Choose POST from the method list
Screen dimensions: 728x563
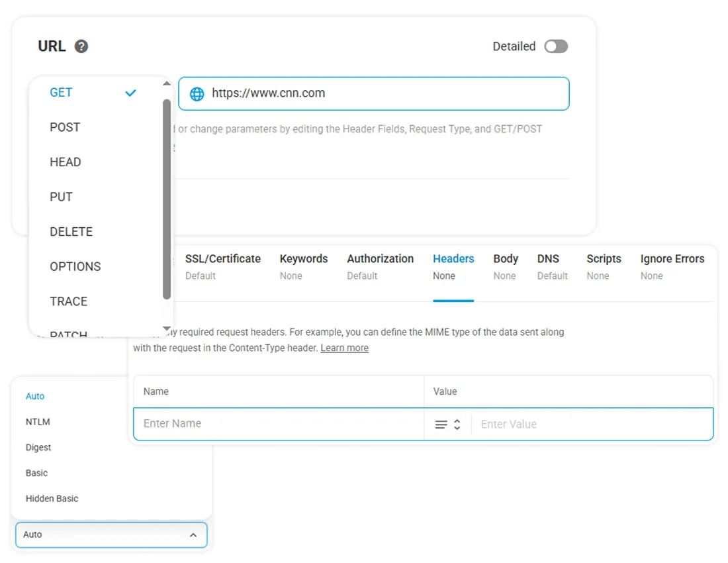coord(65,127)
